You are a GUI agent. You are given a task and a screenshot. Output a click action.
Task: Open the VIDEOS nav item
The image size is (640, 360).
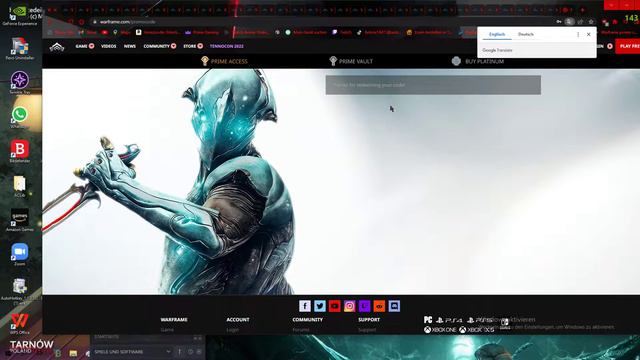coord(109,46)
